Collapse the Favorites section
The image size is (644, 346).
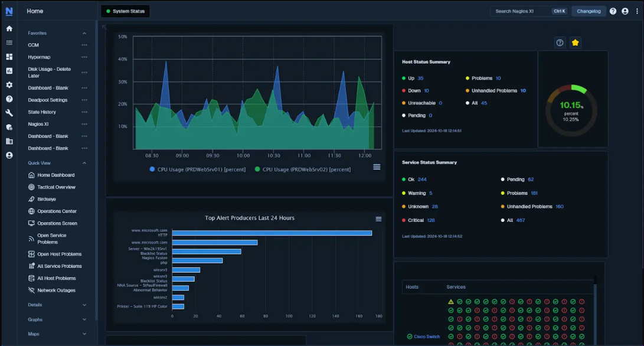pos(84,33)
